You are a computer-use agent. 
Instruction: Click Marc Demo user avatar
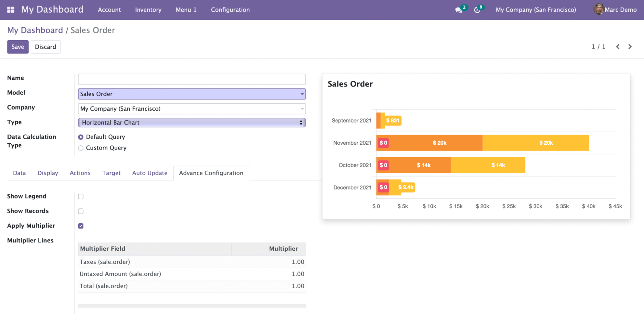pos(599,9)
